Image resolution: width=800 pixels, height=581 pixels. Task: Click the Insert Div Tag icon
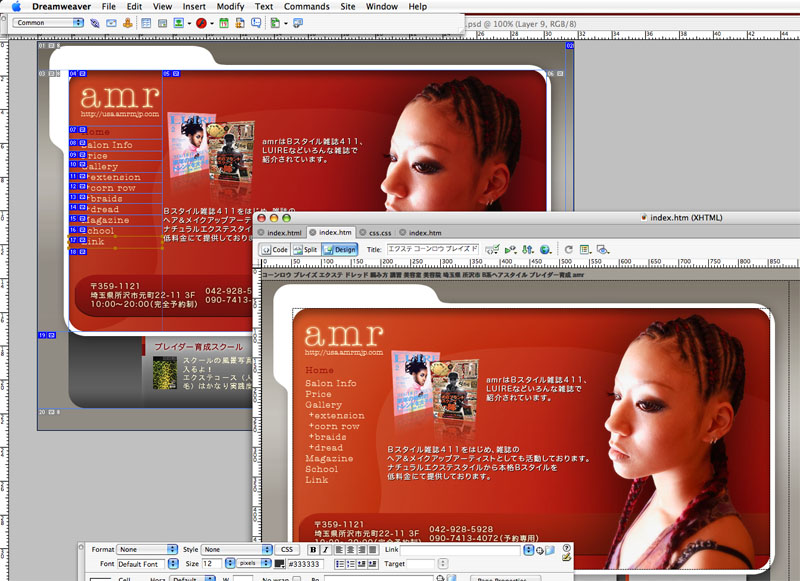pyautogui.click(x=162, y=23)
